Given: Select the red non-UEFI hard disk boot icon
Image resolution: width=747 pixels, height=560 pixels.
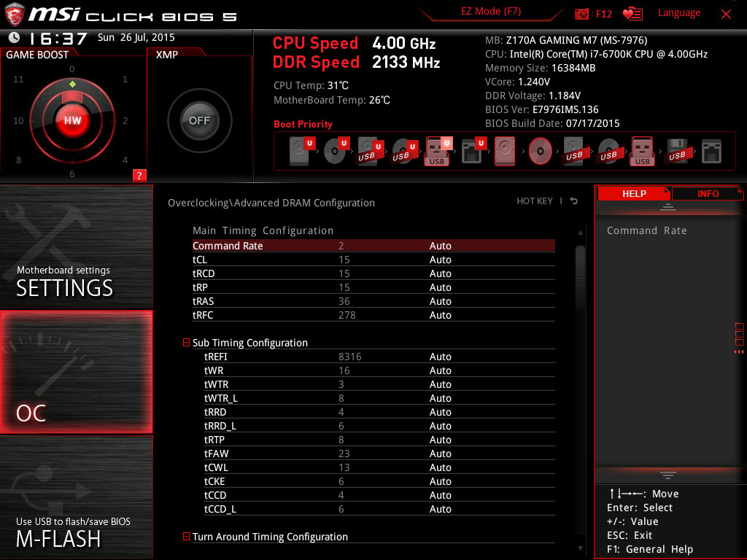Looking at the screenshot, I should [505, 151].
